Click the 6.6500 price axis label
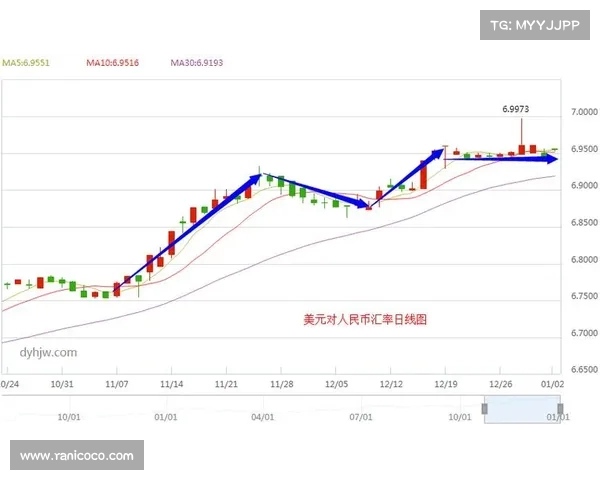 584,369
